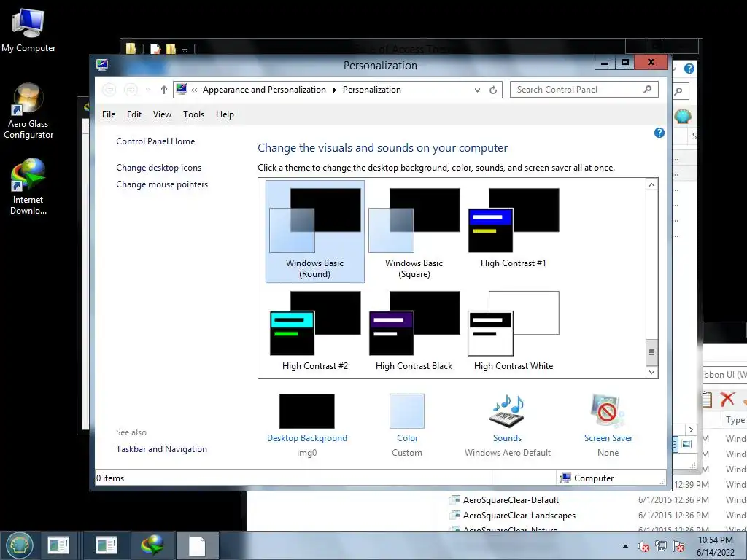The height and width of the screenshot is (560, 747).
Task: Click the theme list scrollbar thumb
Action: [x=651, y=352]
